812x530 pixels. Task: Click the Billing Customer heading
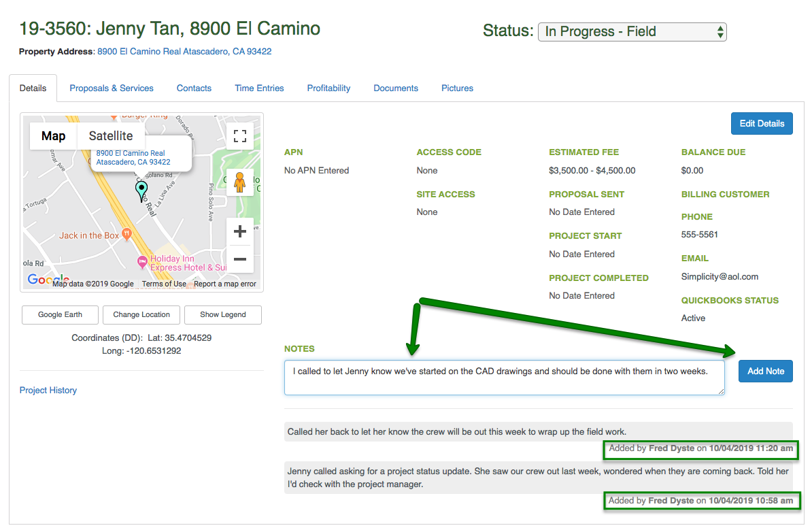pos(725,195)
